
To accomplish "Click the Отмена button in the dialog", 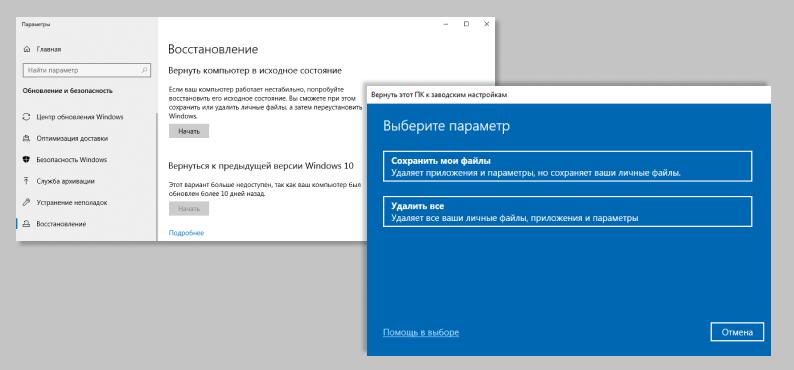I will pyautogui.click(x=737, y=333).
